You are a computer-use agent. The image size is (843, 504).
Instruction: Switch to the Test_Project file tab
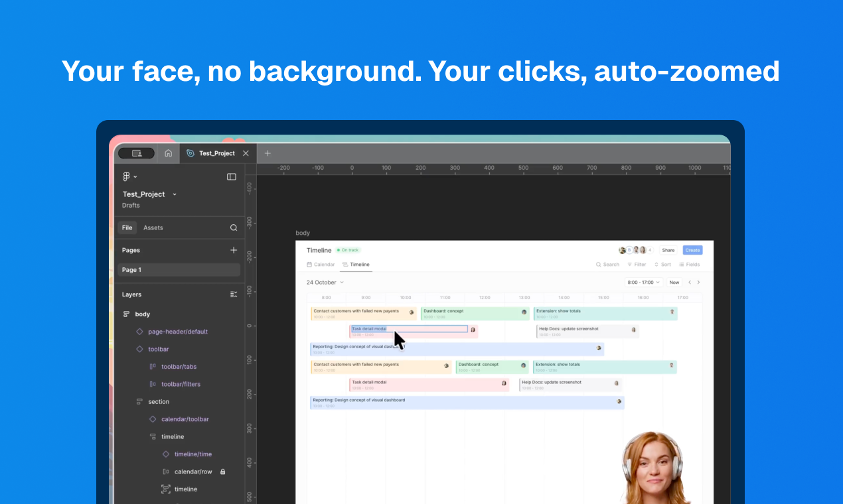(216, 153)
